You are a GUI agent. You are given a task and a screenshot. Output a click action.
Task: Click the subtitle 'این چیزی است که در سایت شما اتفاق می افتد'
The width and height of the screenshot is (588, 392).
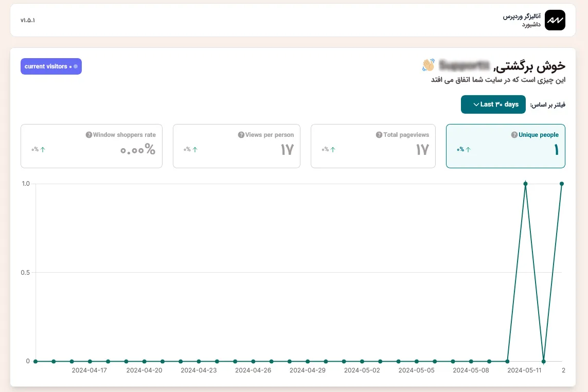(498, 80)
